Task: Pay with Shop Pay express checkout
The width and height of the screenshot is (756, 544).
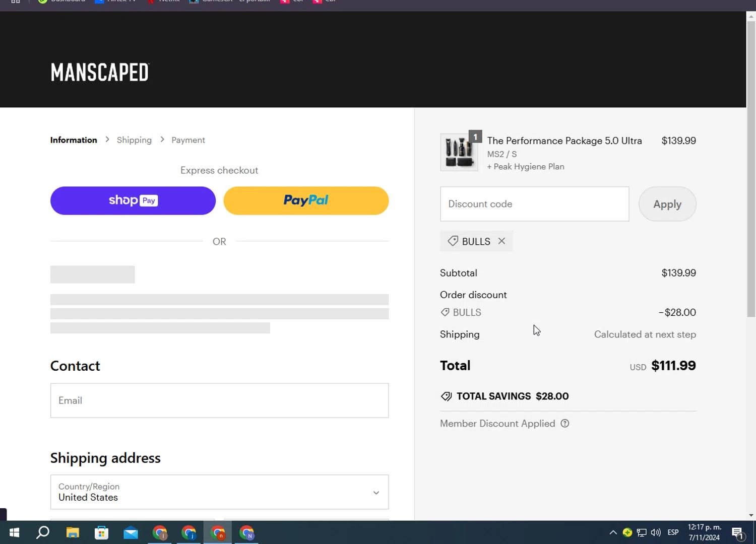Action: (x=133, y=200)
